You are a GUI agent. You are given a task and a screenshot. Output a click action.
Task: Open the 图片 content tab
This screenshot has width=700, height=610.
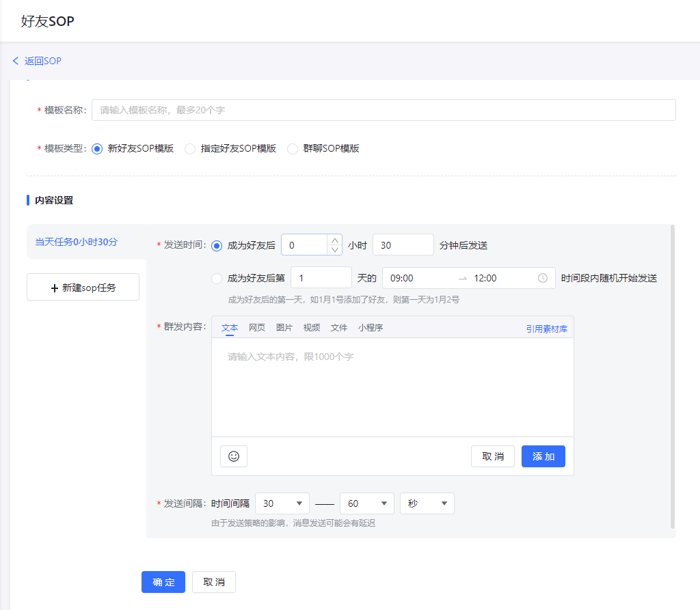point(284,328)
